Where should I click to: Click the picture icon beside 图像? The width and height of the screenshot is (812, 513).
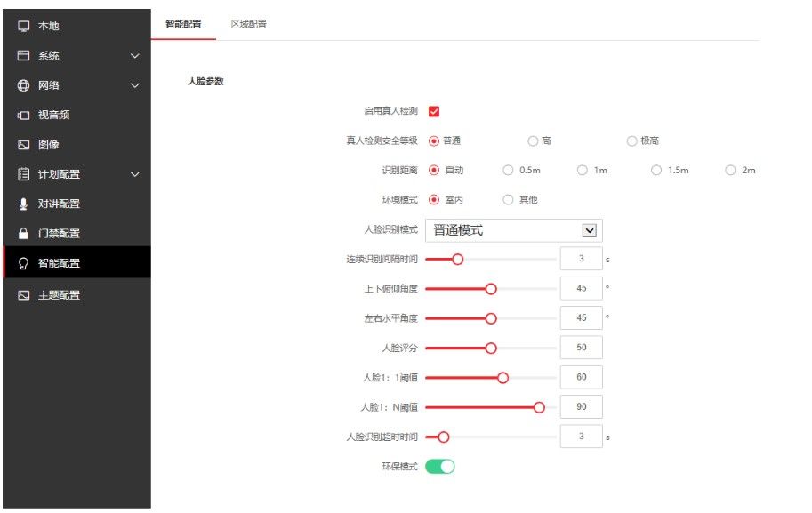[23, 144]
